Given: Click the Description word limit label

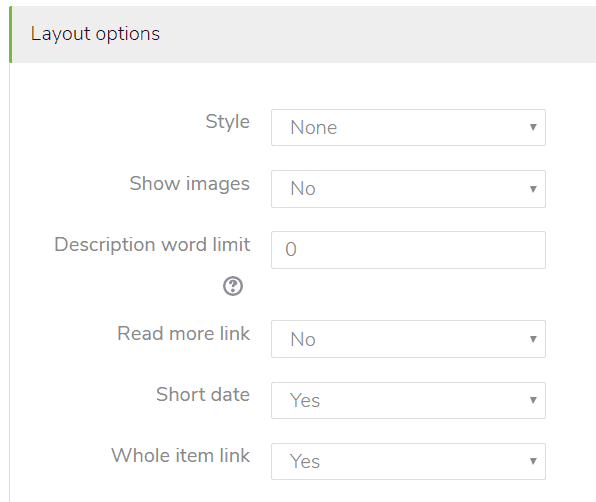Looking at the screenshot, I should point(152,245).
